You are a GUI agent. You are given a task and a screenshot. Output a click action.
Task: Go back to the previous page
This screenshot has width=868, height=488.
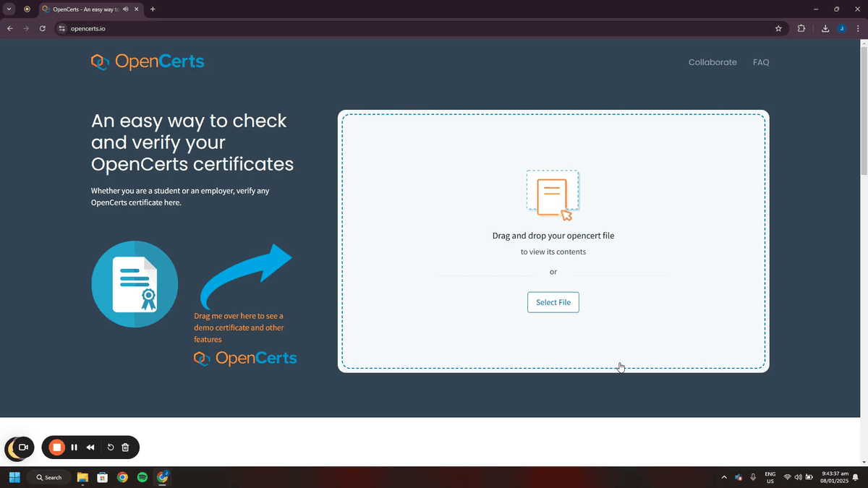tap(10, 29)
